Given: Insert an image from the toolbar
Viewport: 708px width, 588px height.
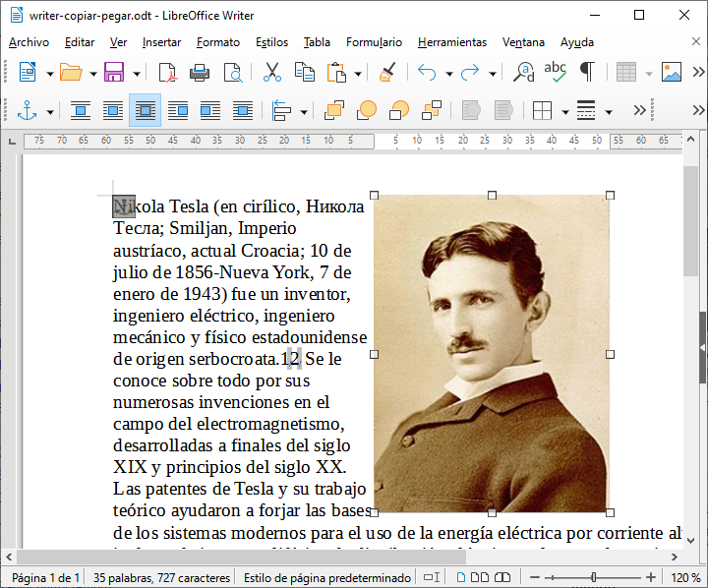Looking at the screenshot, I should (672, 72).
